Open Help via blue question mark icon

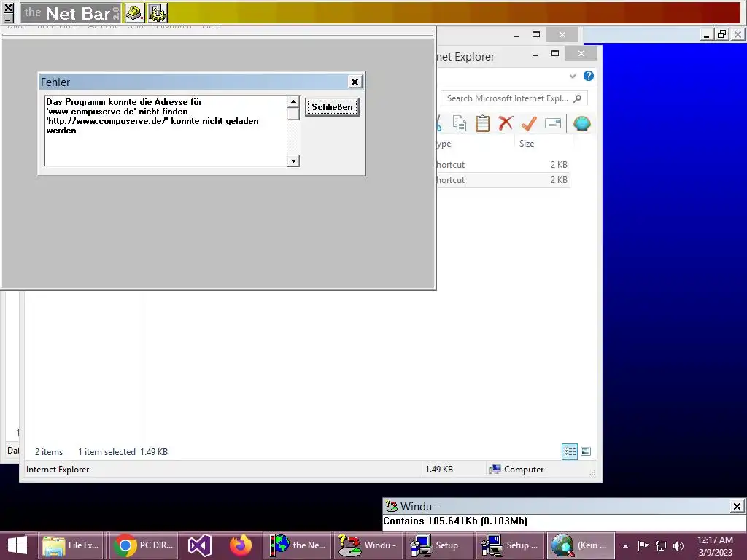tap(589, 76)
